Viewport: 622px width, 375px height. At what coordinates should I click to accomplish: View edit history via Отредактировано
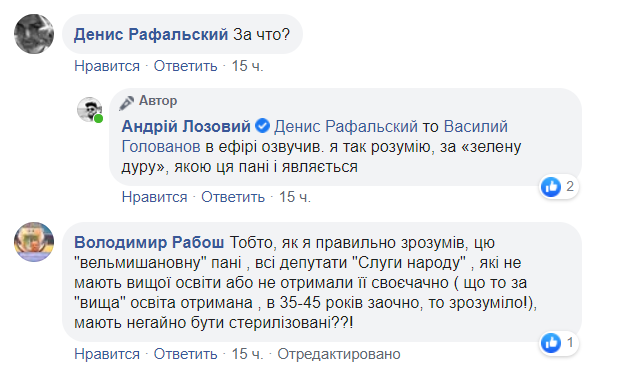339,354
